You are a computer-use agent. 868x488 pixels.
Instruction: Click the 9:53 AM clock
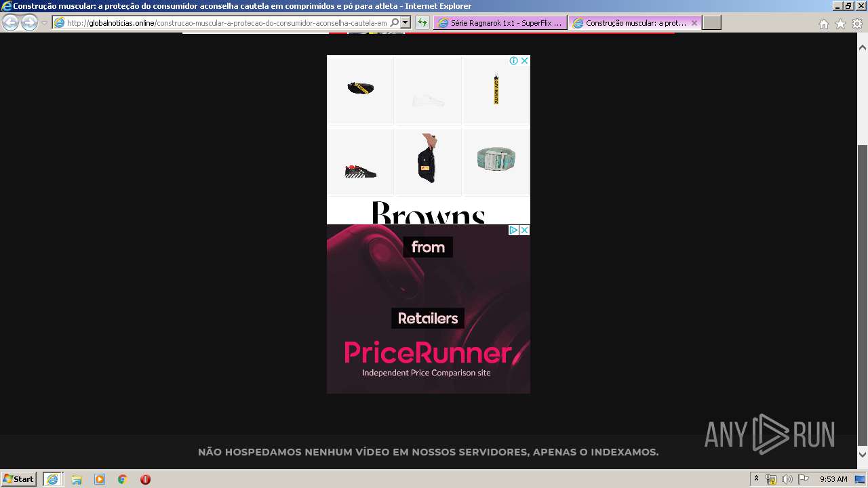[833, 479]
